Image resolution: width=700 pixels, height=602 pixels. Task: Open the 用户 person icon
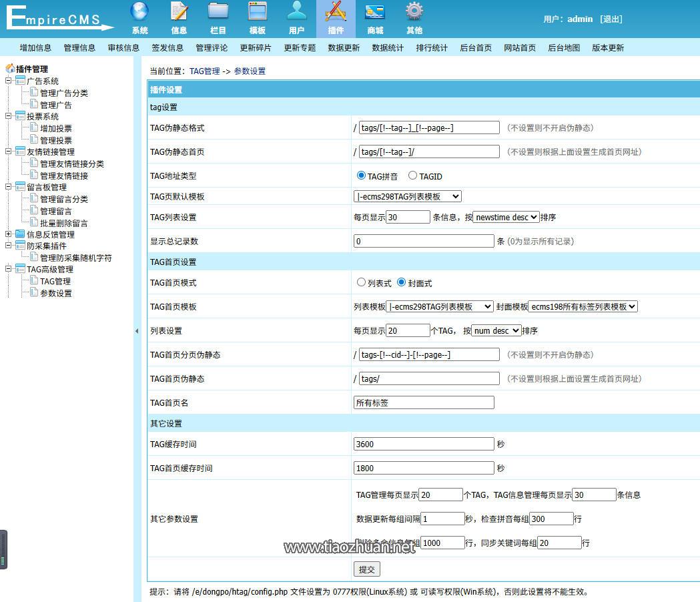point(296,12)
